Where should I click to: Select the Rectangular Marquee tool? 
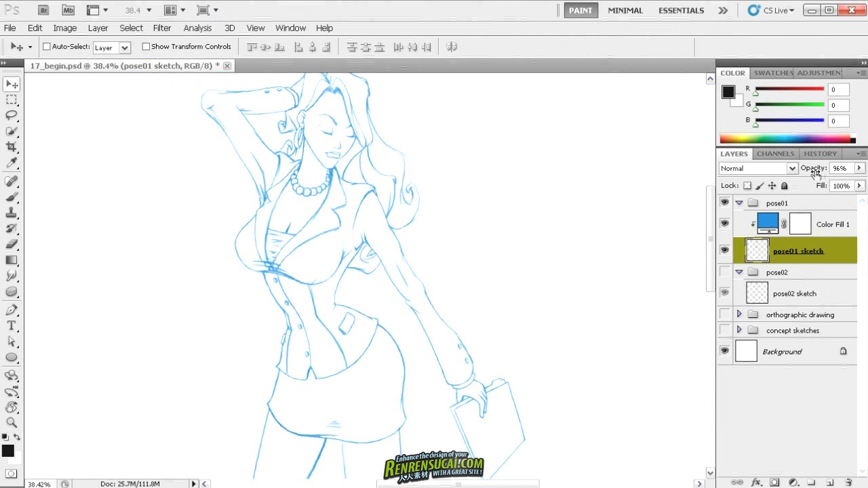12,100
